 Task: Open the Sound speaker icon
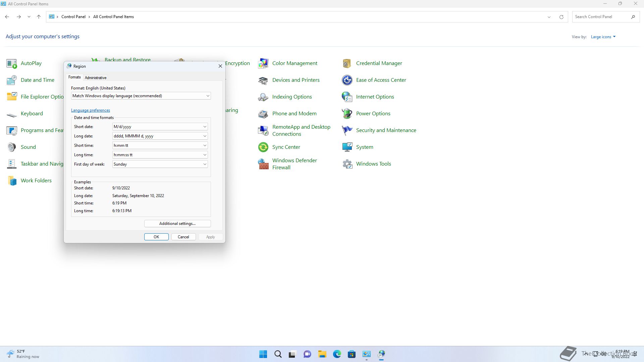12,147
